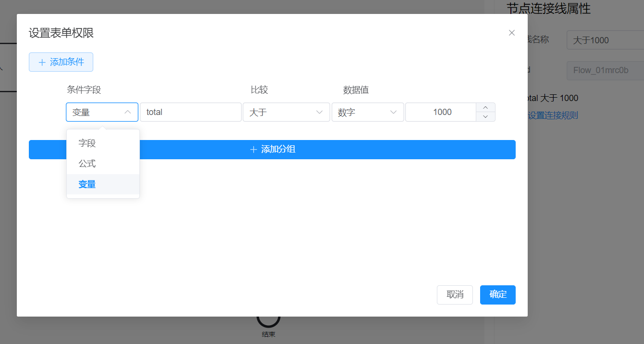644x344 pixels.
Task: Close the 设置表单权限 dialog with the X icon
Action: coord(511,33)
